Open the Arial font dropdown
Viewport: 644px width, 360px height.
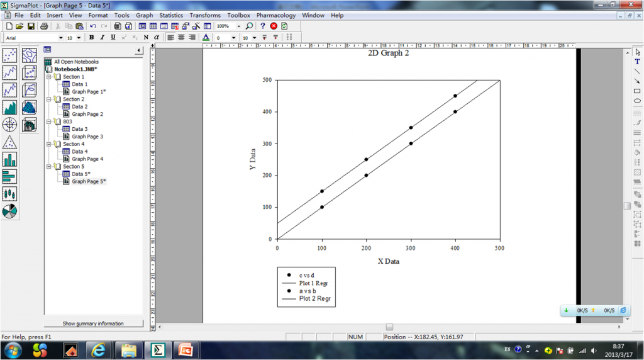(61, 38)
